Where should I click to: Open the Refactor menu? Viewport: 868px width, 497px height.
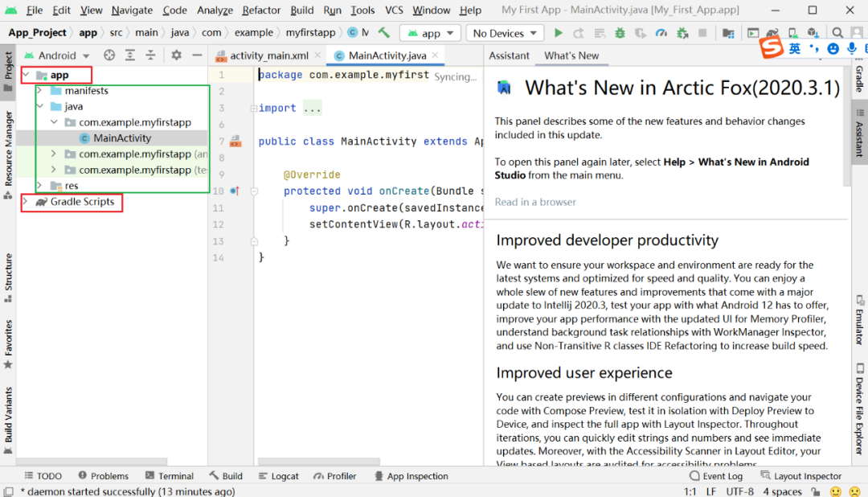point(260,10)
